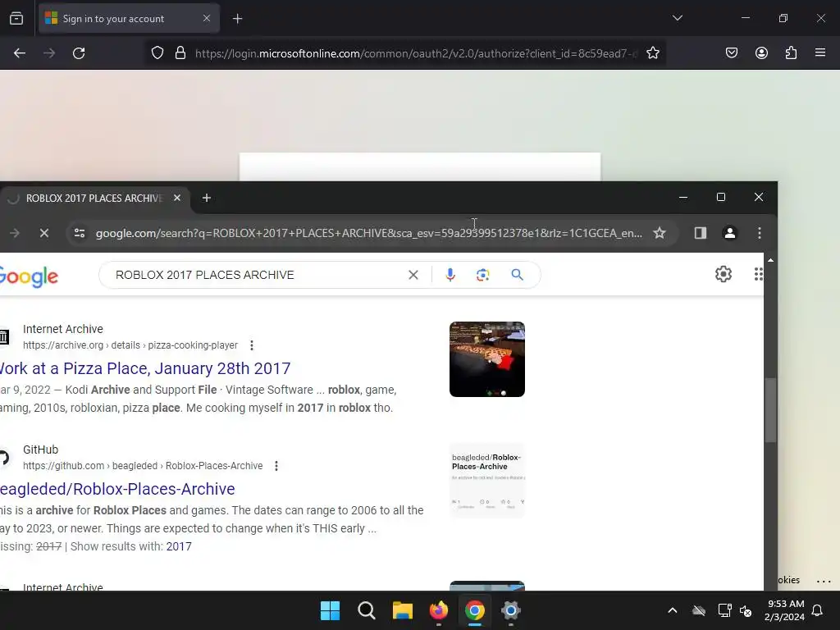View site information icon in Chrome
Viewport: 840px width, 630px height.
tap(80, 233)
